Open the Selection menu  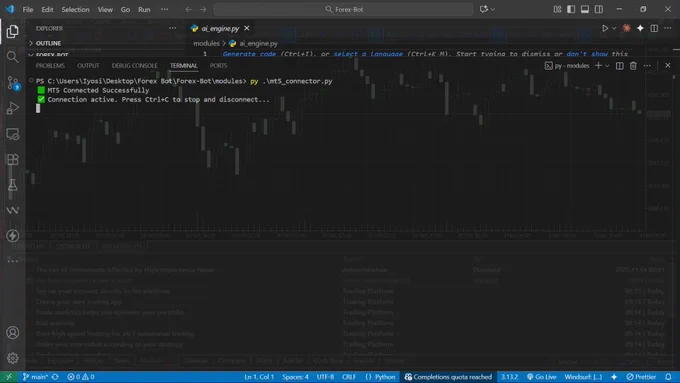pyautogui.click(x=75, y=9)
